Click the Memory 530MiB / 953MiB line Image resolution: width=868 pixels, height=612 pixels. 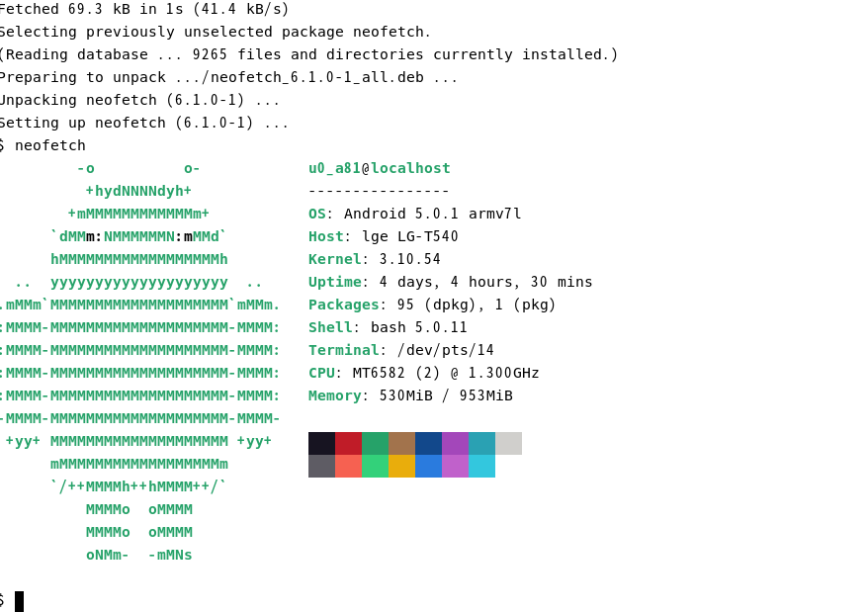[x=410, y=394]
